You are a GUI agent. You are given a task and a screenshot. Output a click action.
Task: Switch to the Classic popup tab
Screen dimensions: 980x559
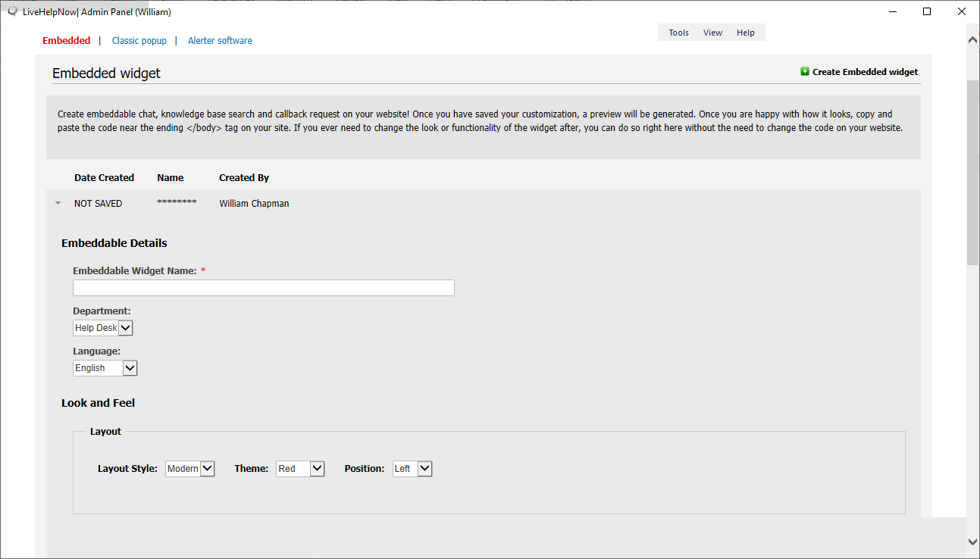click(x=139, y=41)
